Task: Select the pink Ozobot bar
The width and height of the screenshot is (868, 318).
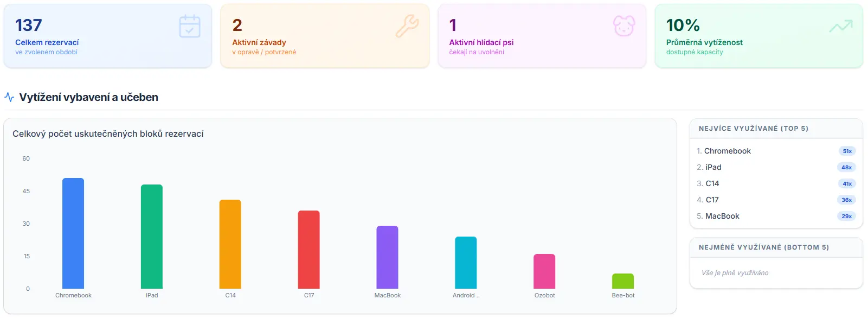Action: [544, 271]
